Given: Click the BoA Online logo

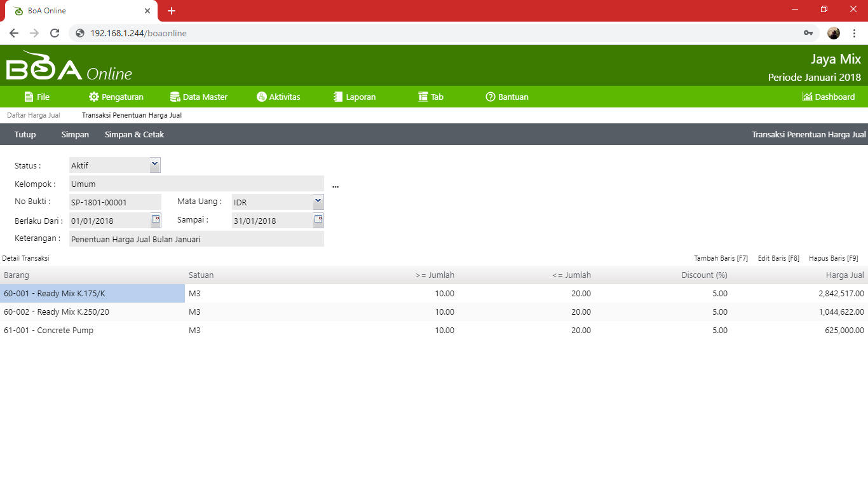Looking at the screenshot, I should [69, 67].
